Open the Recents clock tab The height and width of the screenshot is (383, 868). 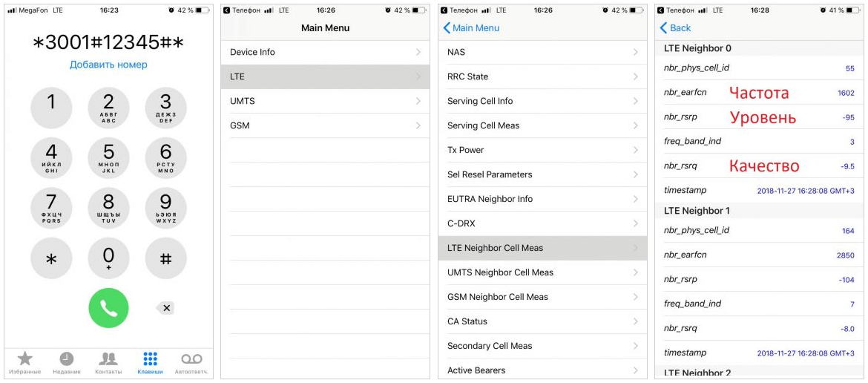(67, 359)
